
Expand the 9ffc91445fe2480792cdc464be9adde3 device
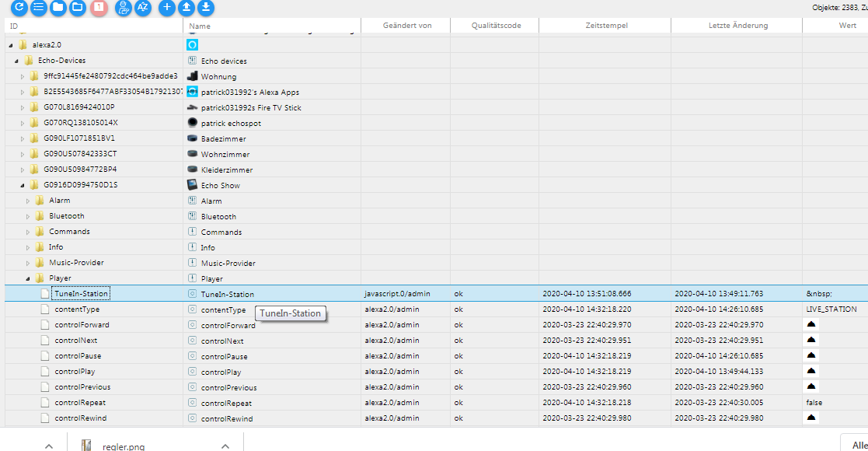point(22,76)
